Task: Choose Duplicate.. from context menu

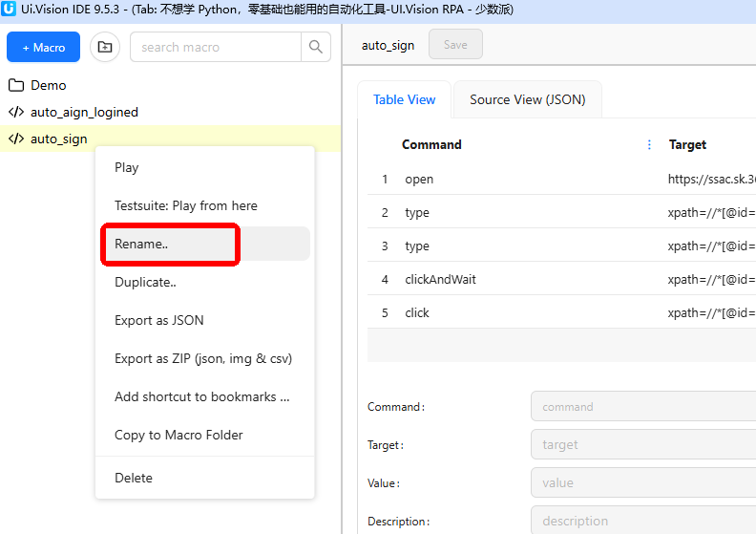Action: (x=205, y=282)
